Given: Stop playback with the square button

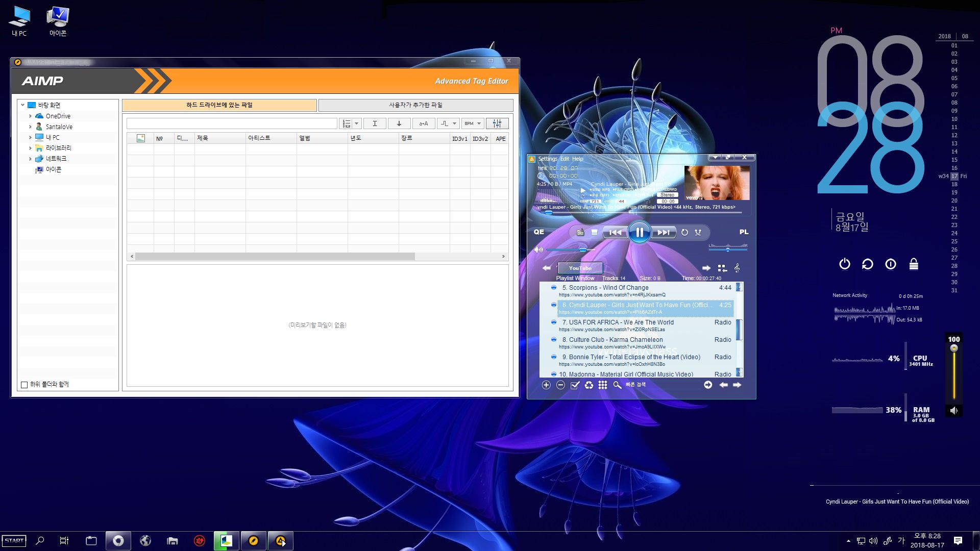Looking at the screenshot, I should point(594,233).
